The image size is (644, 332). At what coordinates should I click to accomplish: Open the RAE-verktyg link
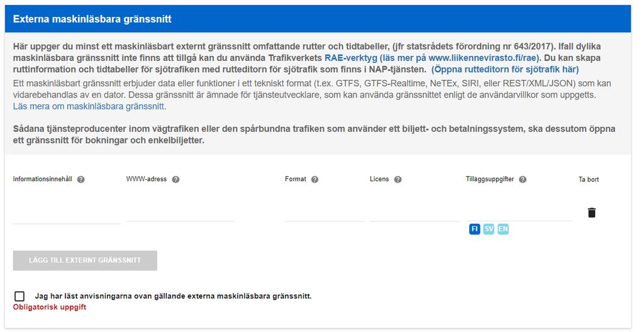point(433,58)
